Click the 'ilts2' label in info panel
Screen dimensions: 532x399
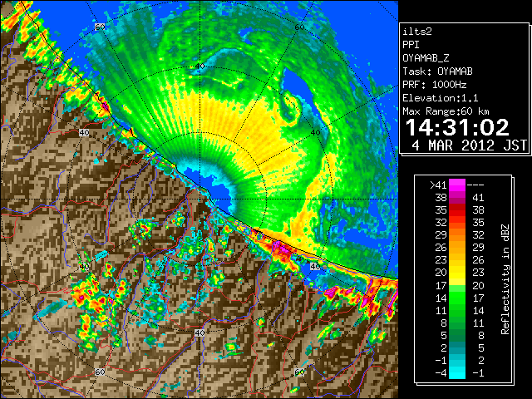click(417, 32)
